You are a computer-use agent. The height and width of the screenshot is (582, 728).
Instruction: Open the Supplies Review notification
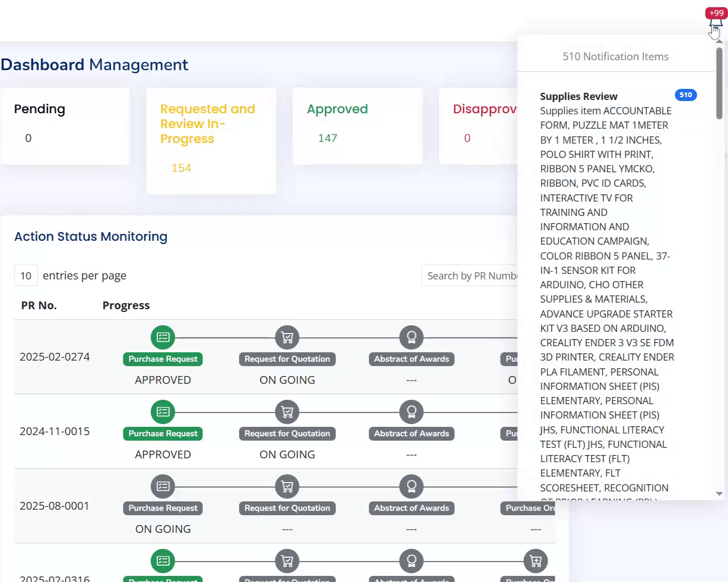pyautogui.click(x=578, y=96)
